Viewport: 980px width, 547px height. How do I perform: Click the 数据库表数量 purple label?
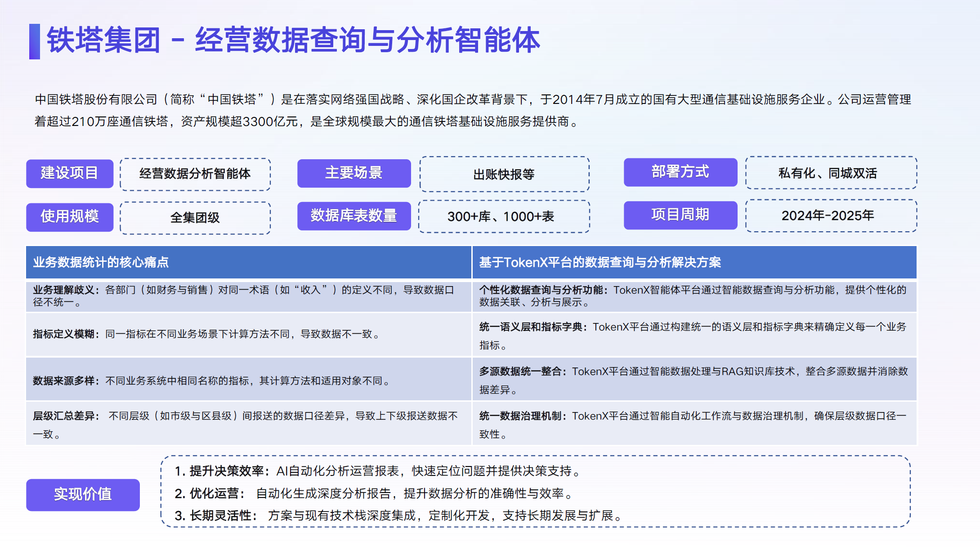[x=354, y=216]
